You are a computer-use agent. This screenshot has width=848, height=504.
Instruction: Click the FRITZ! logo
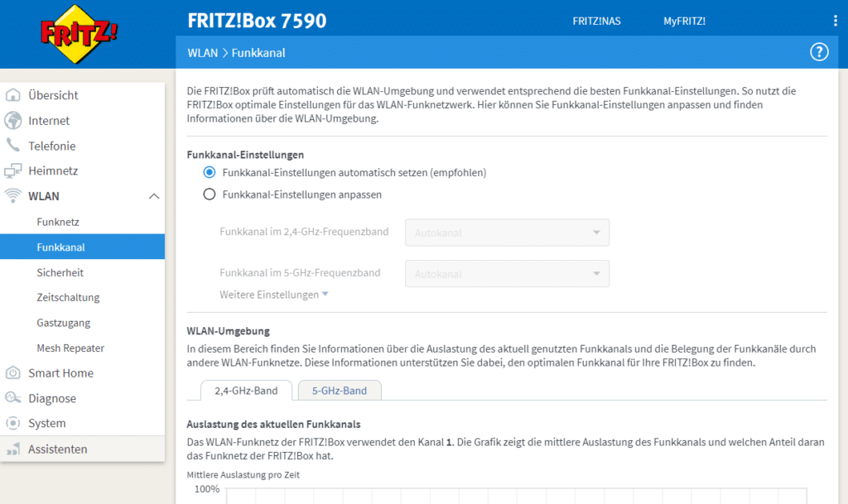coord(79,34)
